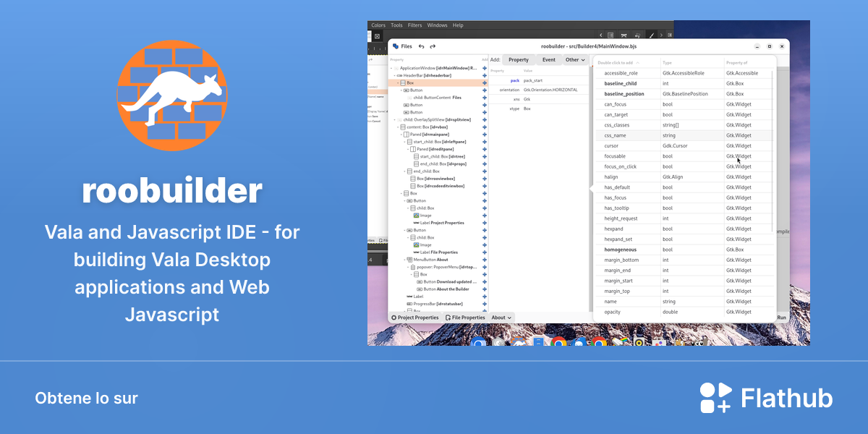This screenshot has height=434, width=868.
Task: Open Project Properties at bottom bar
Action: coord(415,318)
